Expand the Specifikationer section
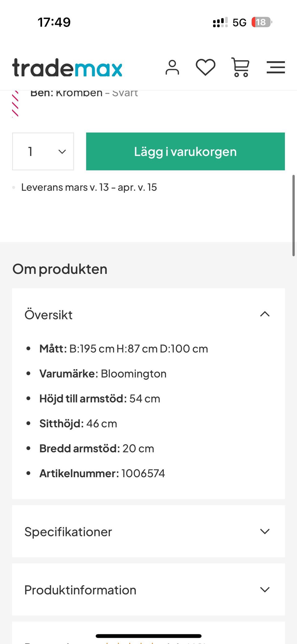 [x=265, y=531]
